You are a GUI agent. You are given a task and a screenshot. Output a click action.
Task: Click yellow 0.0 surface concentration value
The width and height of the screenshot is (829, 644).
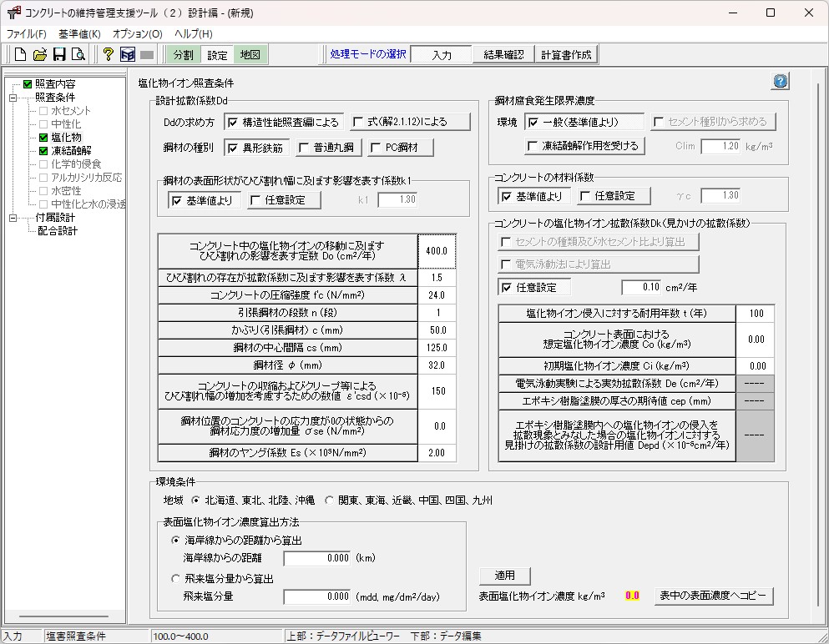632,596
